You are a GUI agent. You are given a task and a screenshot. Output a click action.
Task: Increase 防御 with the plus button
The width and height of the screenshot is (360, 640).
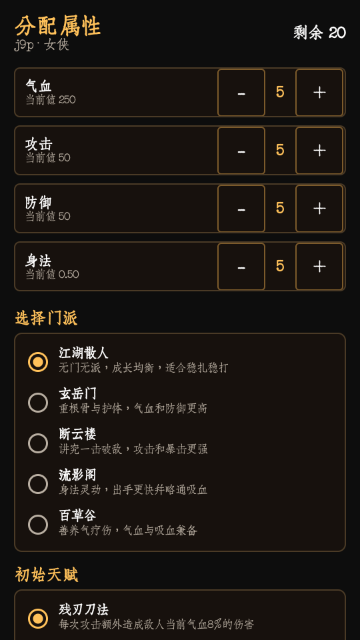319,209
